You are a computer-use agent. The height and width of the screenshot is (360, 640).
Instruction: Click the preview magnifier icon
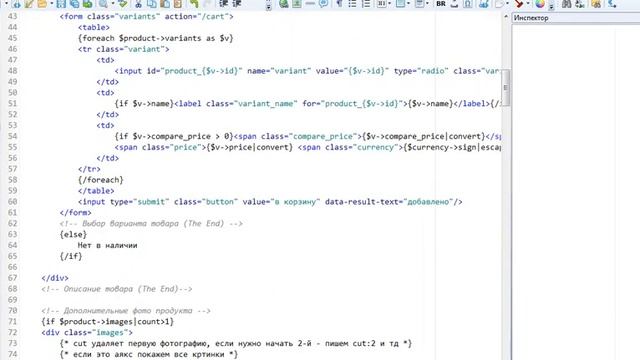coord(103,4)
